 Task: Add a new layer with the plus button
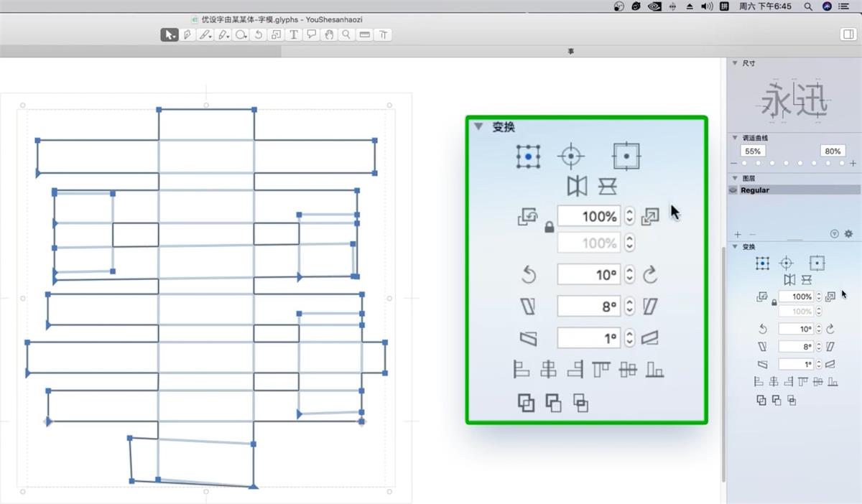click(x=738, y=235)
